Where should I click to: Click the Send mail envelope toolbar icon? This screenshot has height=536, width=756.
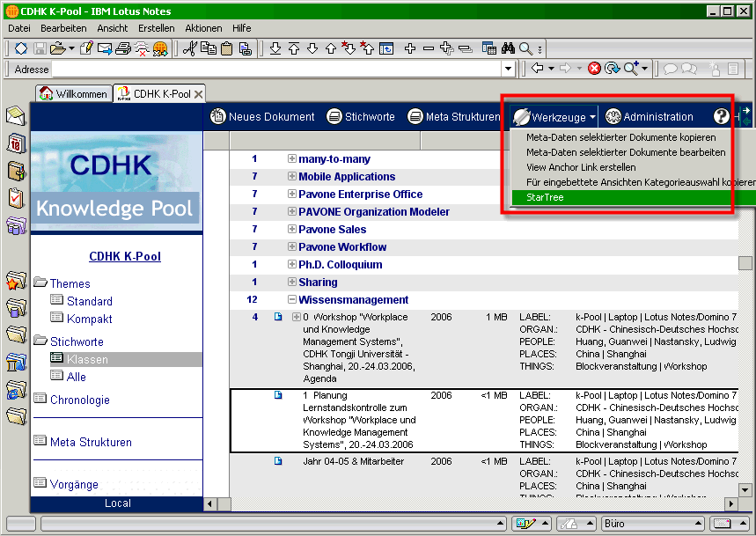pos(105,48)
